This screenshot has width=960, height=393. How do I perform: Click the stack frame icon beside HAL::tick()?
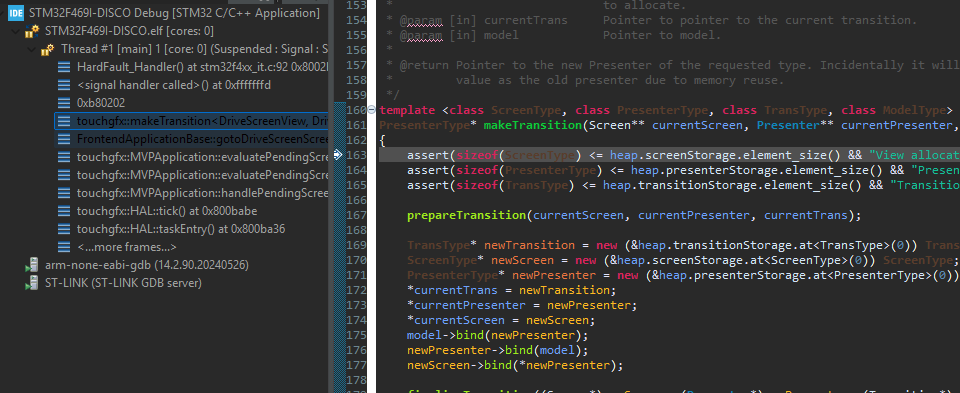tap(64, 211)
